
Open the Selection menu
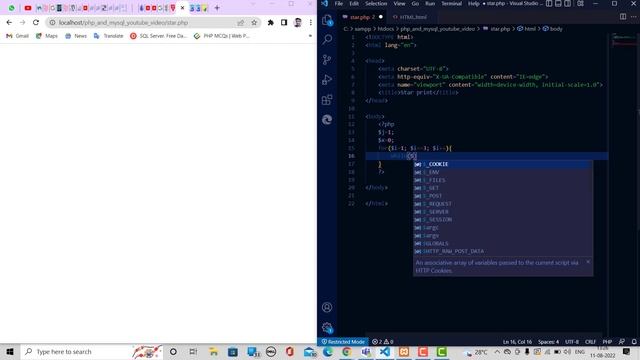coord(376,4)
